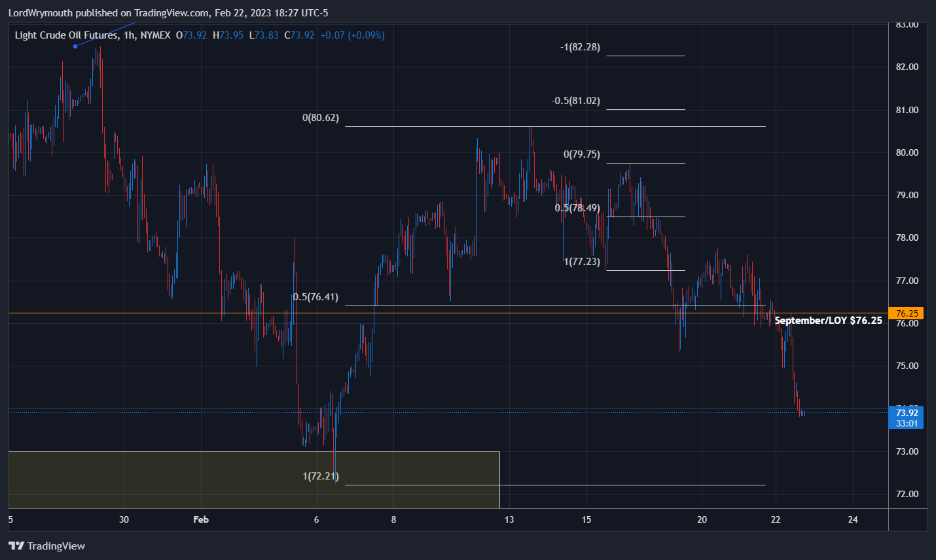Image resolution: width=936 pixels, height=560 pixels.
Task: Select the high value H73.95 in legend
Action: click(x=228, y=35)
